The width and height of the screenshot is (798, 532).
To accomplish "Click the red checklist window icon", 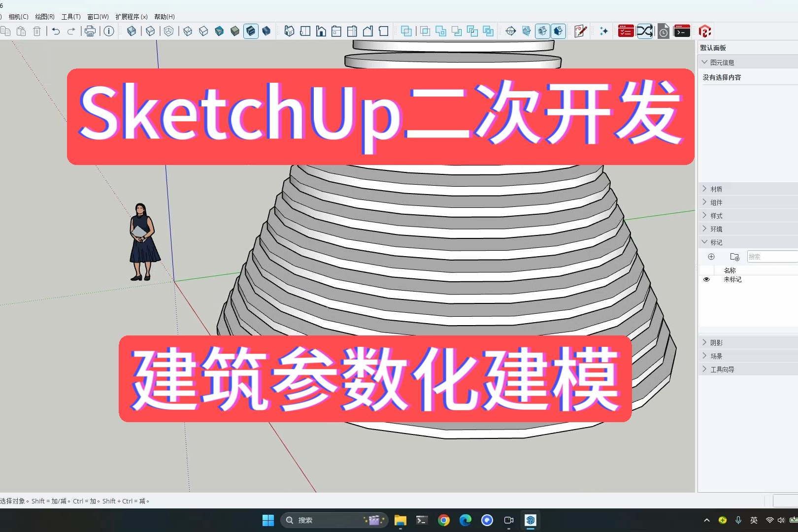I will (x=626, y=32).
